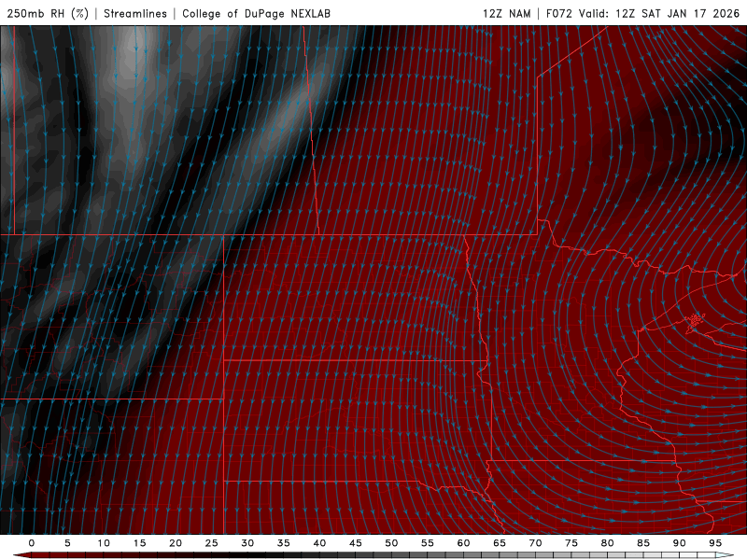The height and width of the screenshot is (560, 747).
Task: Click the 'F072' forecast hour text
Action: pos(558,13)
